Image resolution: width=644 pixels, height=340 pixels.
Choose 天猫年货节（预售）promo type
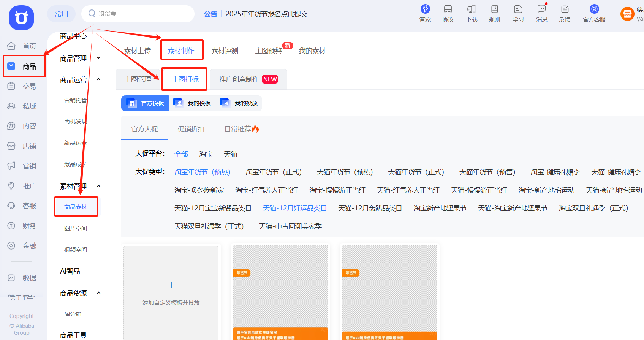tap(487, 172)
